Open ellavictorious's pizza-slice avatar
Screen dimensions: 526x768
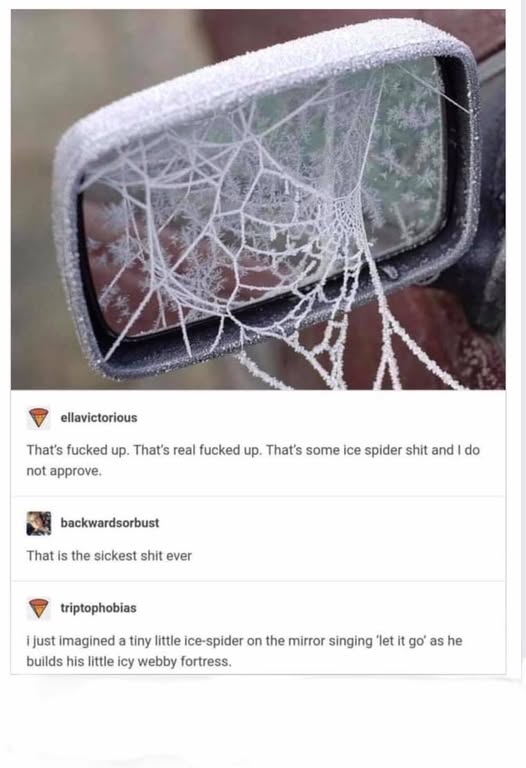tap(38, 418)
